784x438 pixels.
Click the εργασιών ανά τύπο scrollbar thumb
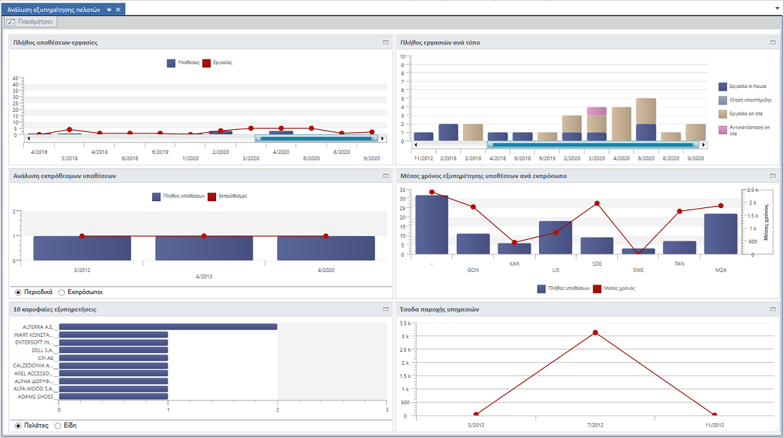pos(593,145)
